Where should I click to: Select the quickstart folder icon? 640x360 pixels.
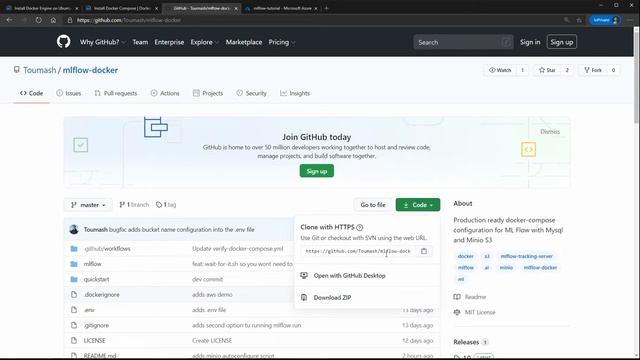click(74, 279)
